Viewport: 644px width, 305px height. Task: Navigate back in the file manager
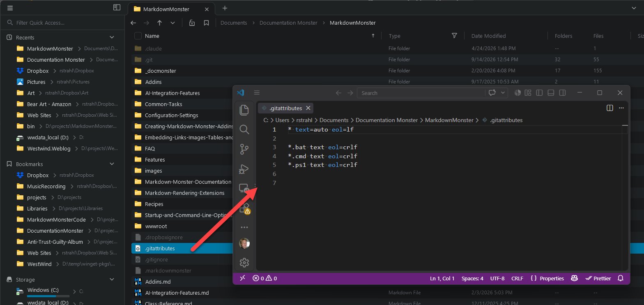tap(133, 23)
